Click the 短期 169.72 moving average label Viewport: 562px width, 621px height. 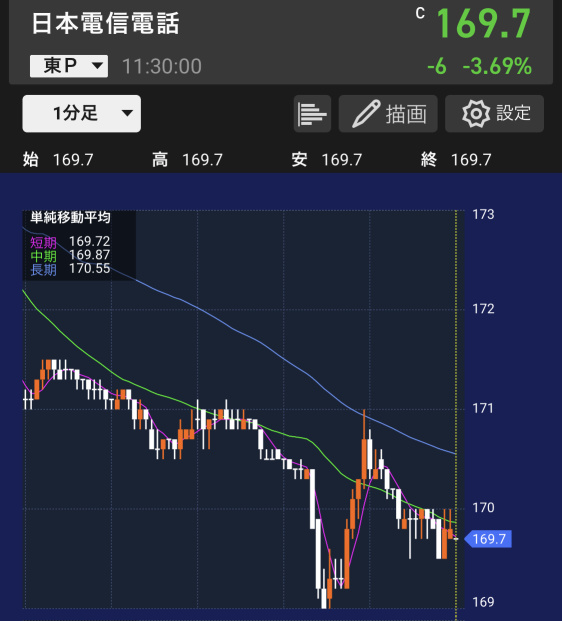70,242
